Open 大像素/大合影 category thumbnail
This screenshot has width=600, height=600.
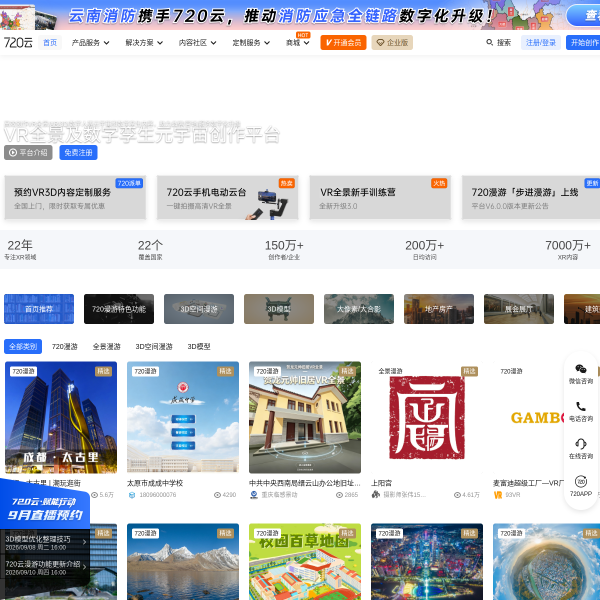point(359,309)
